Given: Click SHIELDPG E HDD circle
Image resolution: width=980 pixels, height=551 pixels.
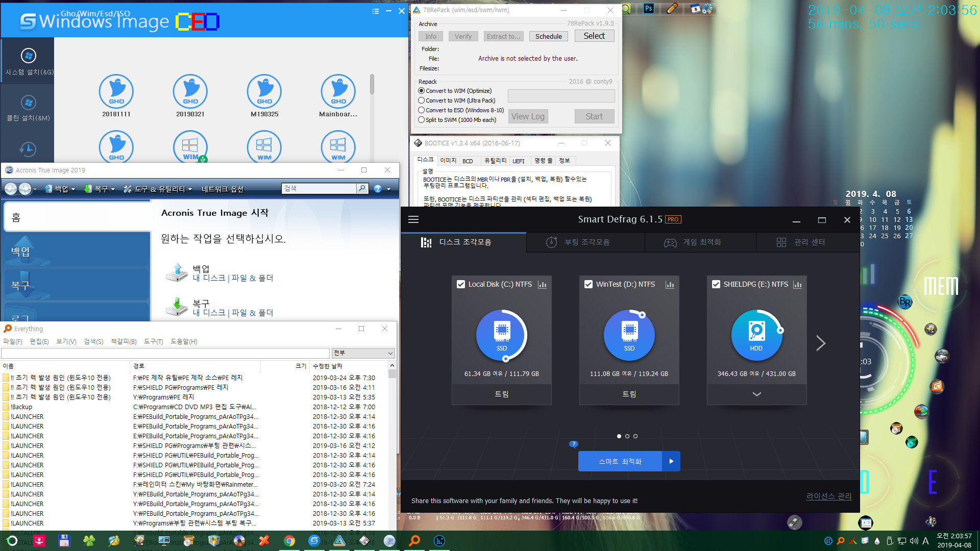Looking at the screenshot, I should (x=756, y=335).
